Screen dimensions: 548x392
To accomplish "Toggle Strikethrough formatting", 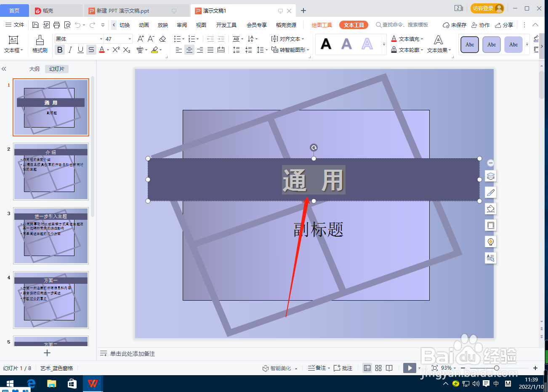I will point(91,50).
